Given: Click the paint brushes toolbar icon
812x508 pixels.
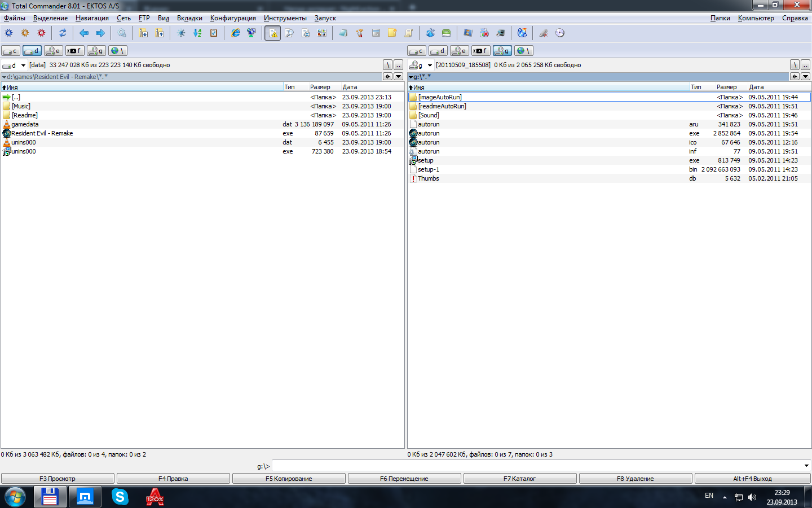Looking at the screenshot, I should point(360,33).
